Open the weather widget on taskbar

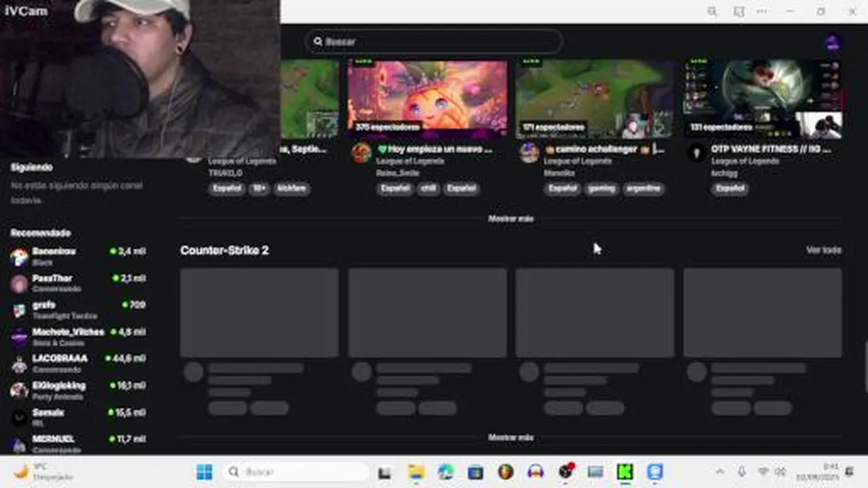pos(44,472)
